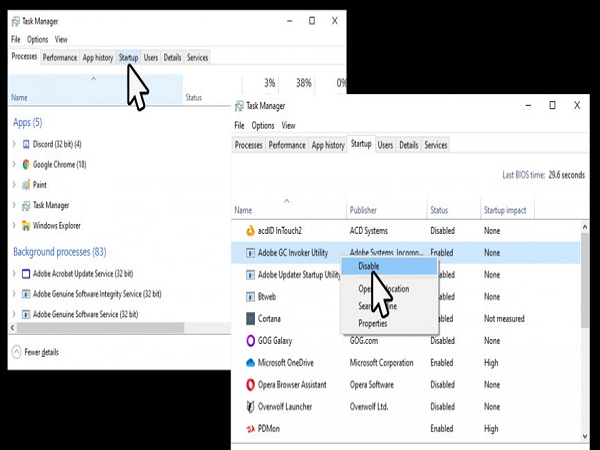The width and height of the screenshot is (600, 450).
Task: Sort startup list by Startup impact column
Action: [x=505, y=210]
